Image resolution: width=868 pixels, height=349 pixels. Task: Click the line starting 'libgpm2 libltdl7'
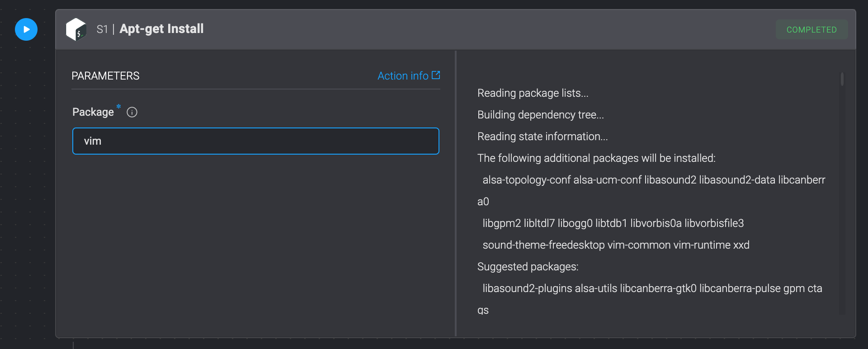[613, 223]
